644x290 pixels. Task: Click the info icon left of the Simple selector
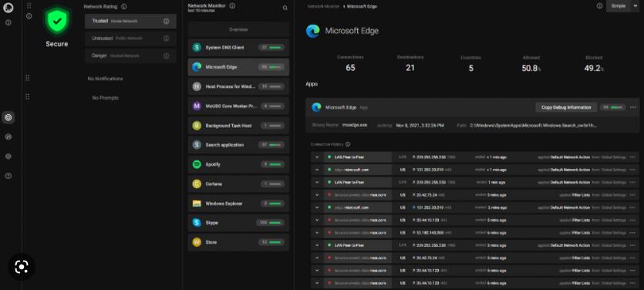[599, 5]
